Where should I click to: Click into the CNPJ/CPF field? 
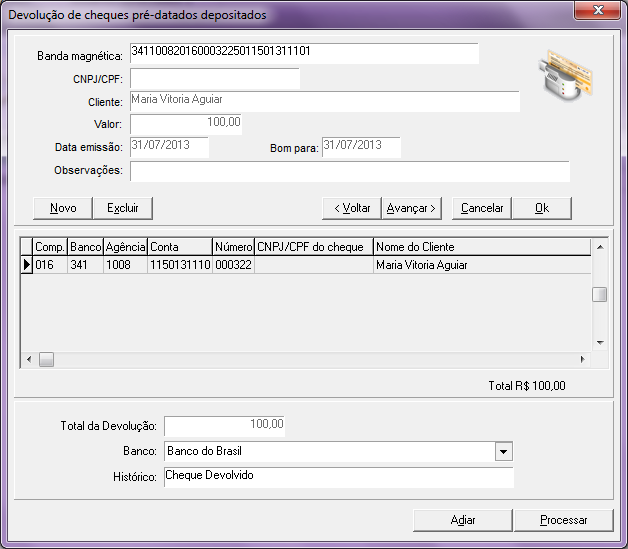[x=214, y=79]
